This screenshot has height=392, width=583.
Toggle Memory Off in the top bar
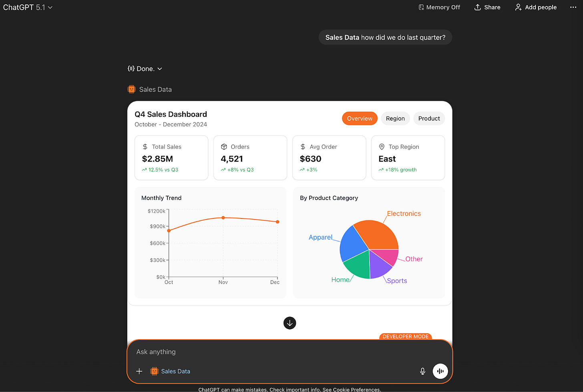439,7
